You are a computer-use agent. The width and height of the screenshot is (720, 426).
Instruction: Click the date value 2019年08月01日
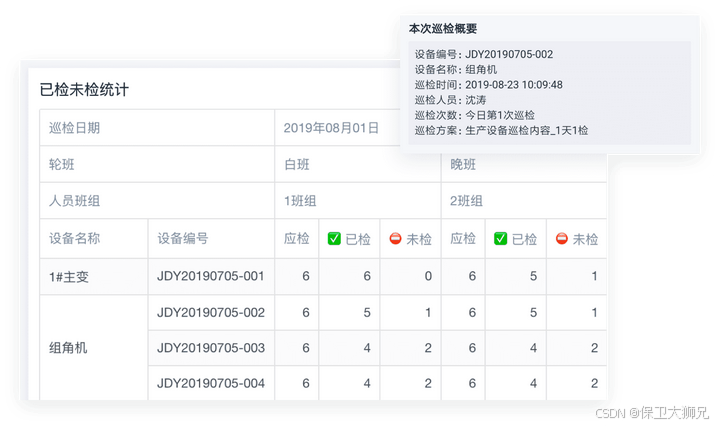click(331, 128)
